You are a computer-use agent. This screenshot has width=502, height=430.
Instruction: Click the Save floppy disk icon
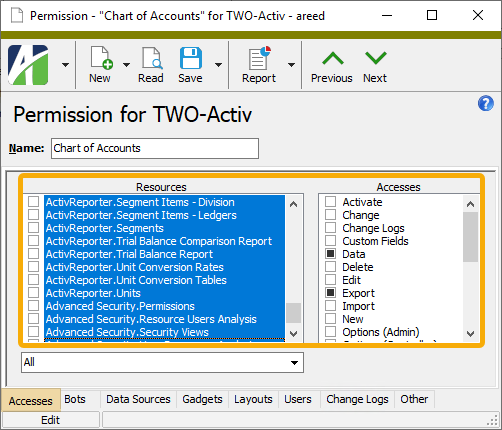(x=191, y=58)
